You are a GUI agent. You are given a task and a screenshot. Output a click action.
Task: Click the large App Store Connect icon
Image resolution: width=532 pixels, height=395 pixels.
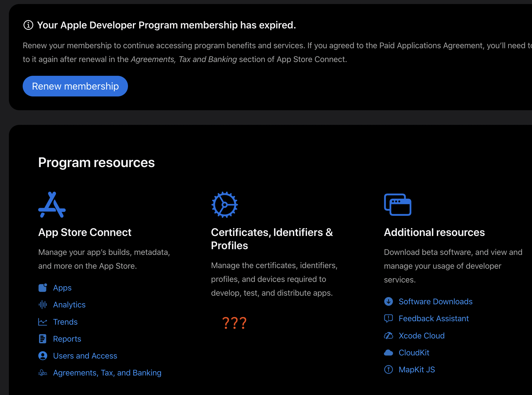(52, 205)
